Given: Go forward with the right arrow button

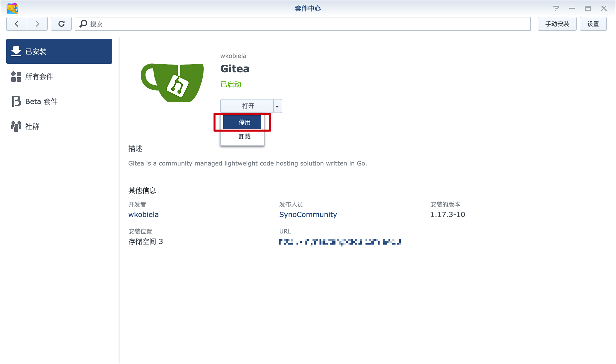Looking at the screenshot, I should (37, 24).
